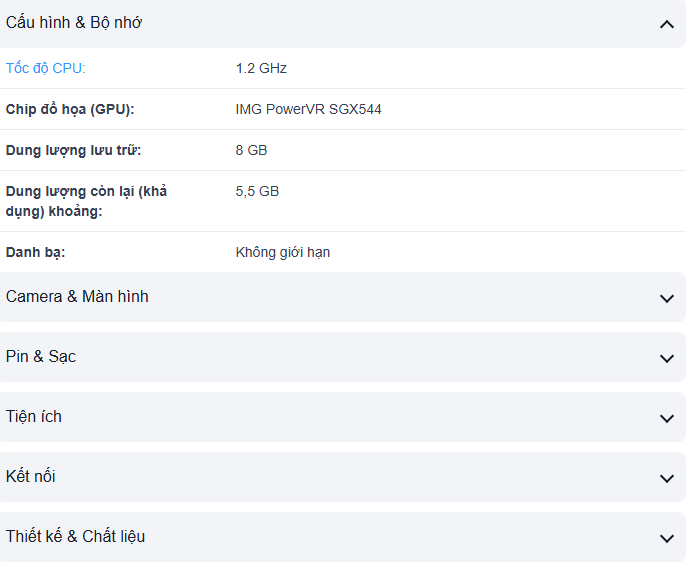Open the Tốc độ CPU link

pyautogui.click(x=46, y=68)
